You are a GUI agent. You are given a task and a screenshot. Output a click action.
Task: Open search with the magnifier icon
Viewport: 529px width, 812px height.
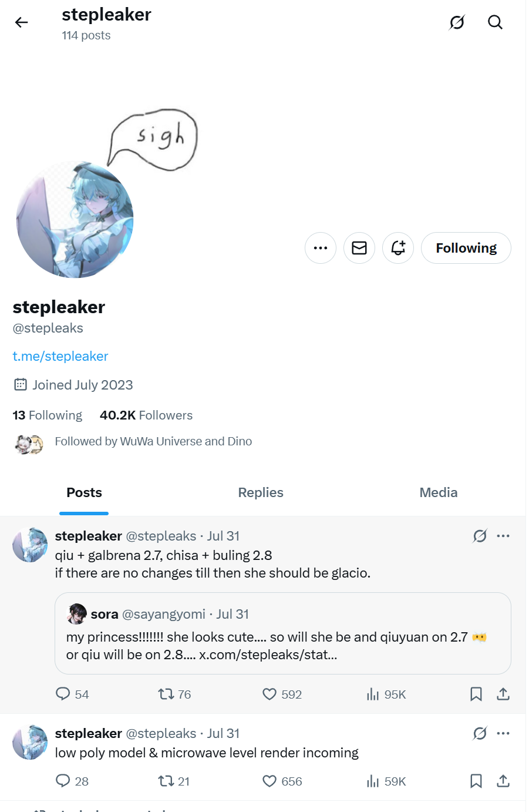coord(495,22)
